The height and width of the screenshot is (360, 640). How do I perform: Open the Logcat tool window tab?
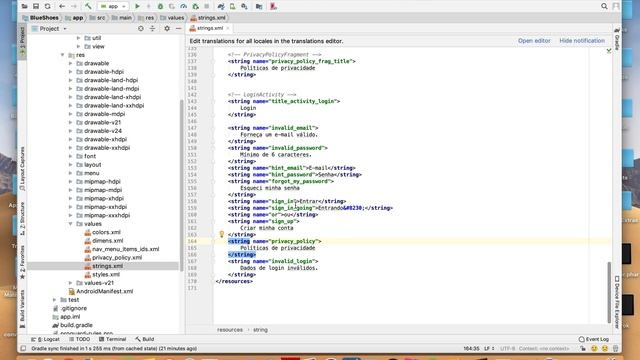46,339
